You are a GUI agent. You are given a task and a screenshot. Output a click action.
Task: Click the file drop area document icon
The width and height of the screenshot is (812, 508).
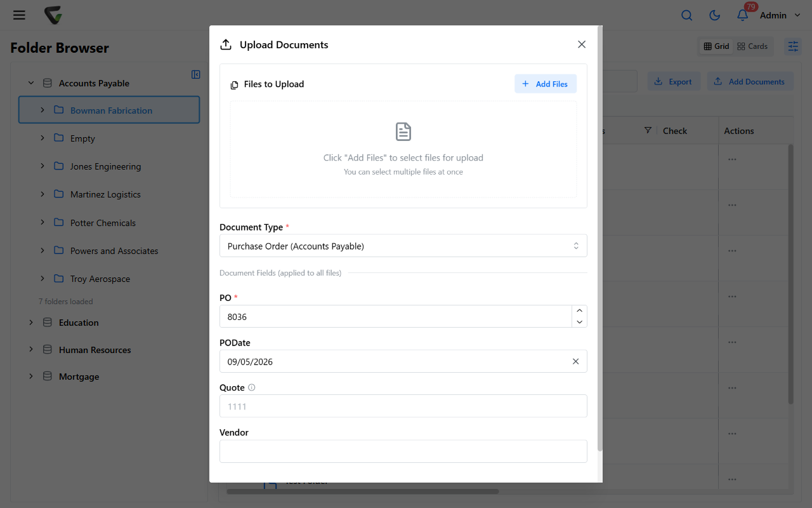[403, 131]
